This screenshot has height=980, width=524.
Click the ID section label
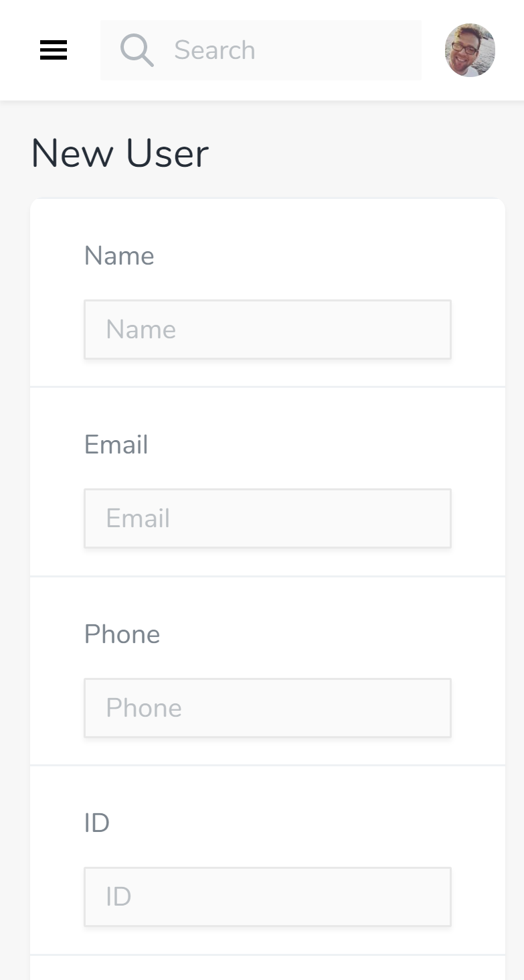coord(95,823)
